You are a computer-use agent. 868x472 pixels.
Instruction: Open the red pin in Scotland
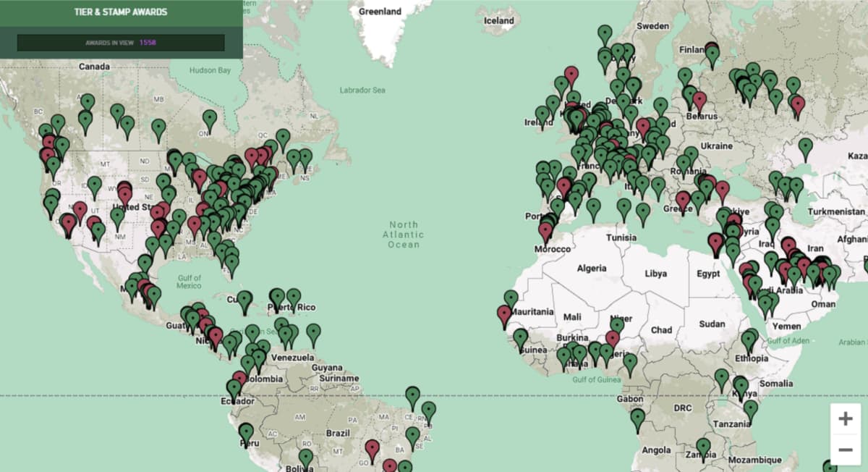(x=571, y=76)
